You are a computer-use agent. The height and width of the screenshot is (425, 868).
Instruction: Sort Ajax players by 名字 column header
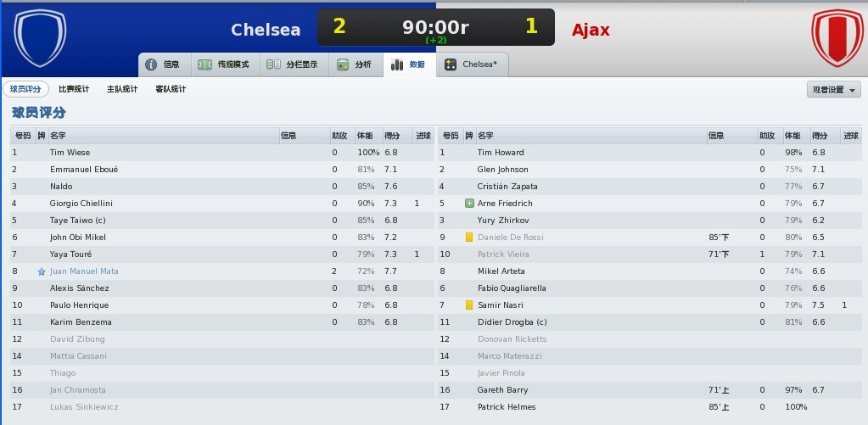point(485,136)
